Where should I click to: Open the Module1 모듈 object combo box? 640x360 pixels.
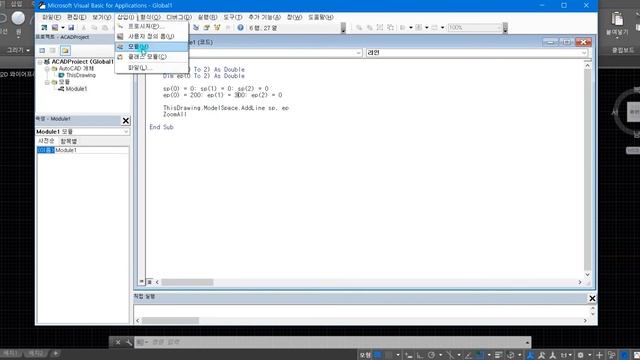[x=83, y=131]
